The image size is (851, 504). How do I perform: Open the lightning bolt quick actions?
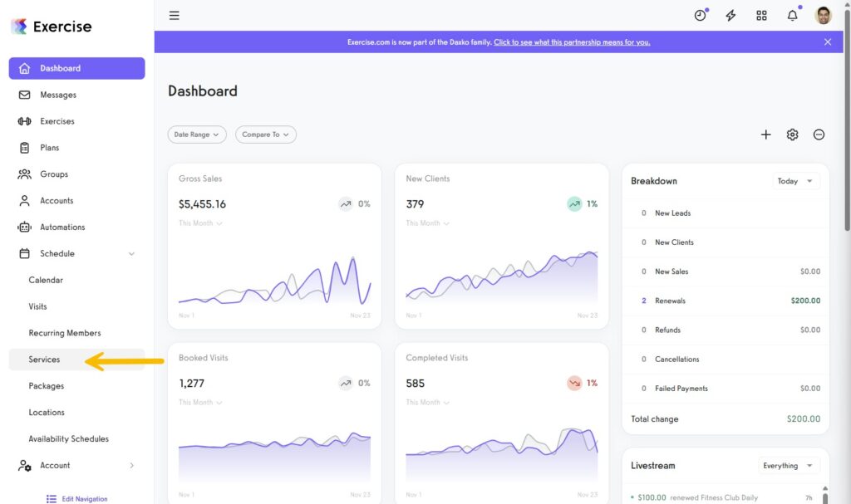coord(730,15)
